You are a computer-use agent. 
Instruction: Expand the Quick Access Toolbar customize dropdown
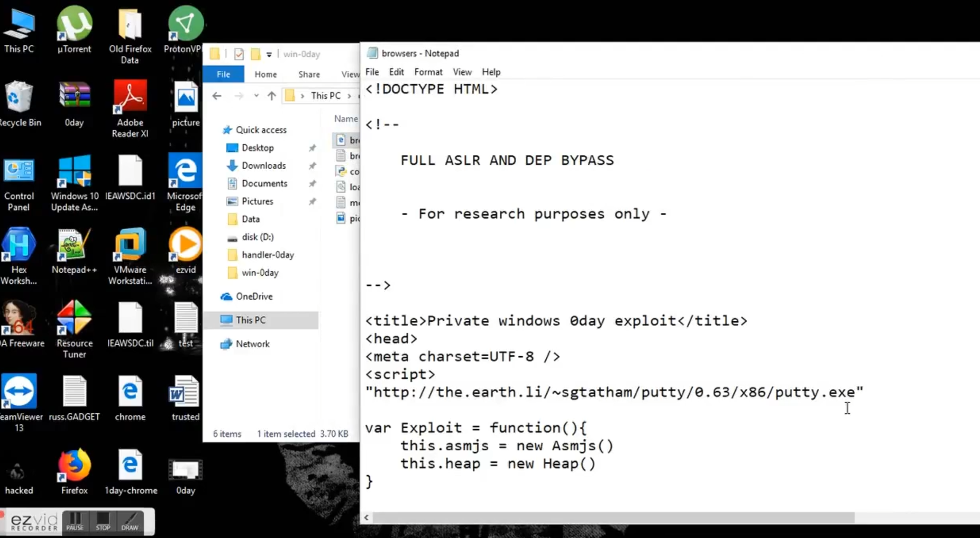(269, 54)
